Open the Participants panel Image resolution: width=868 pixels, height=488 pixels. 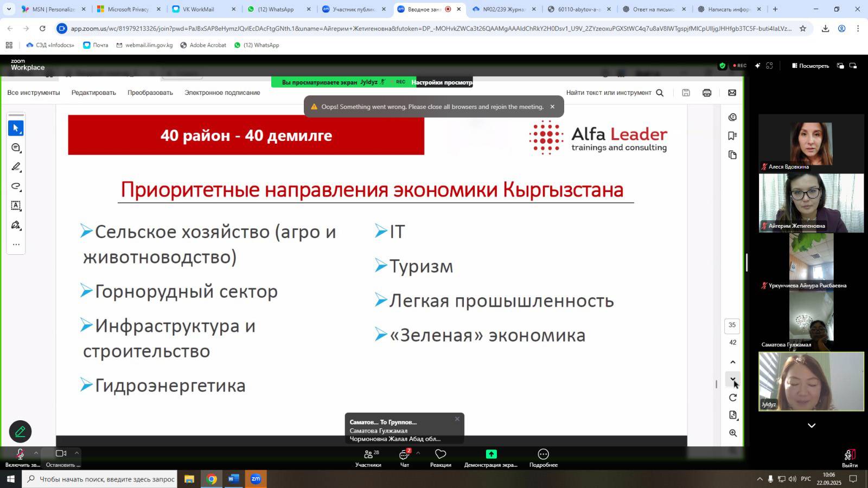pyautogui.click(x=368, y=458)
